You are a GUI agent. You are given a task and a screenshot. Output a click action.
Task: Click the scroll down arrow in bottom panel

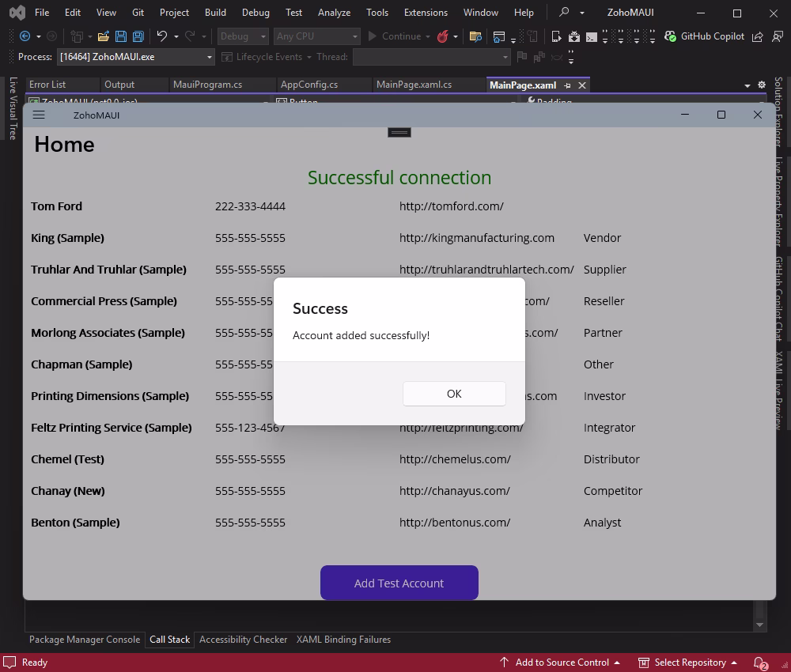tap(759, 625)
